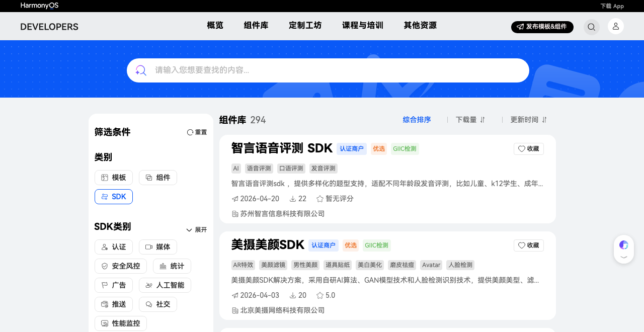The width and height of the screenshot is (644, 332).
Task: Click the 道具贴纸 tag
Action: pyautogui.click(x=338, y=265)
